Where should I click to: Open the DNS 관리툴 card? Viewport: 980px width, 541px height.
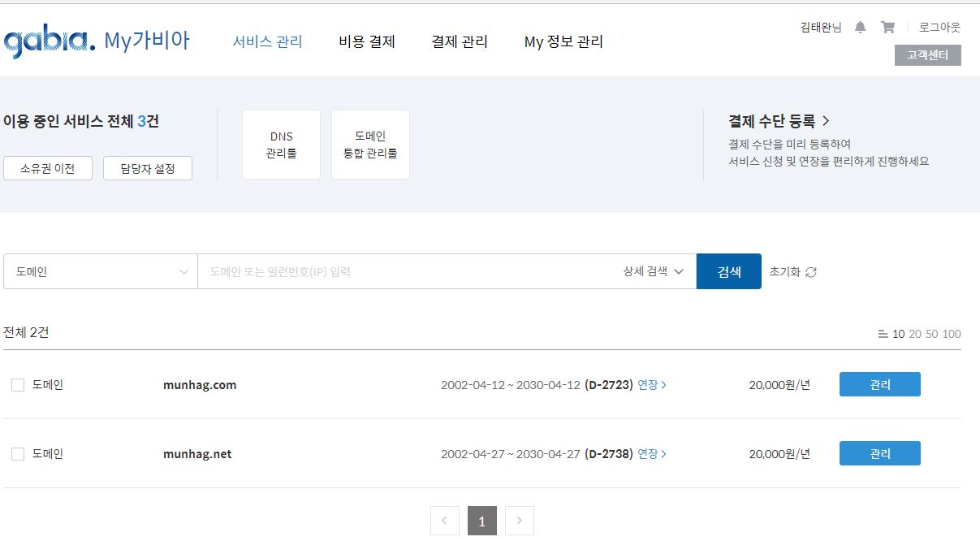[281, 145]
